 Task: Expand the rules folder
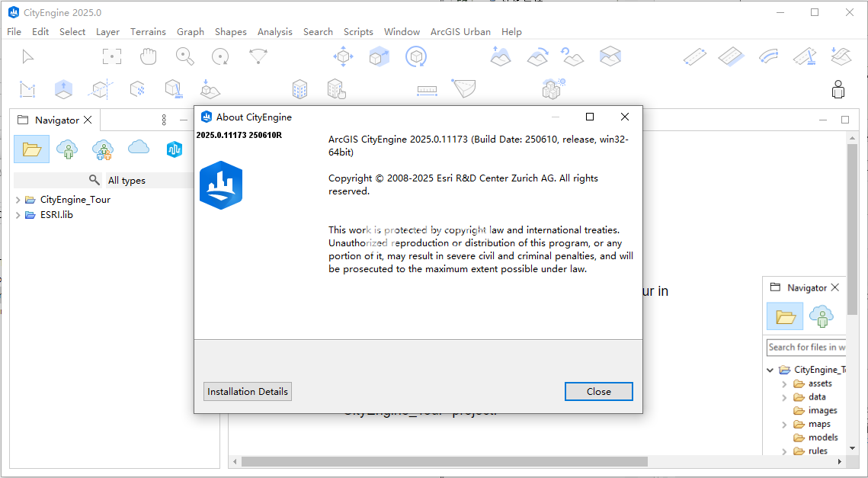pyautogui.click(x=784, y=451)
